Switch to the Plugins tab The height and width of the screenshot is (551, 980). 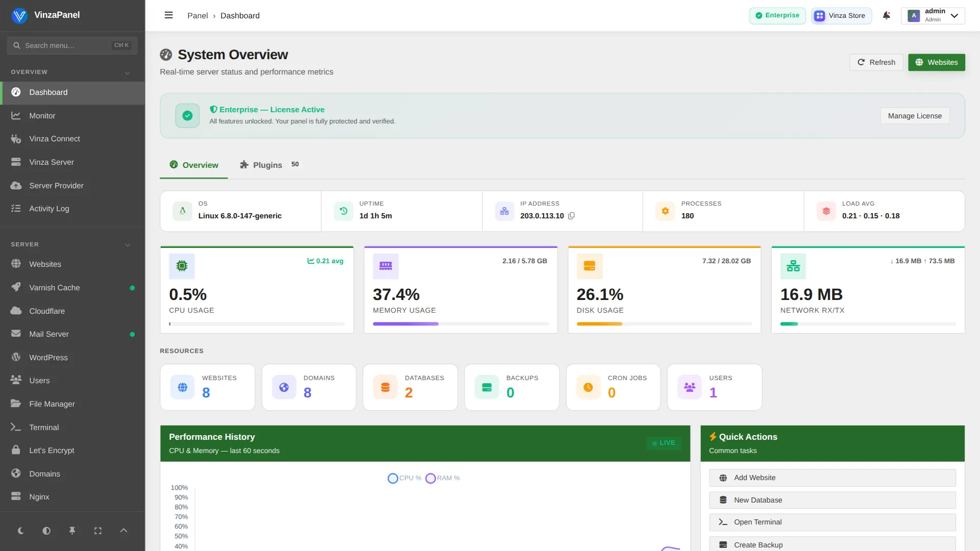(x=269, y=165)
